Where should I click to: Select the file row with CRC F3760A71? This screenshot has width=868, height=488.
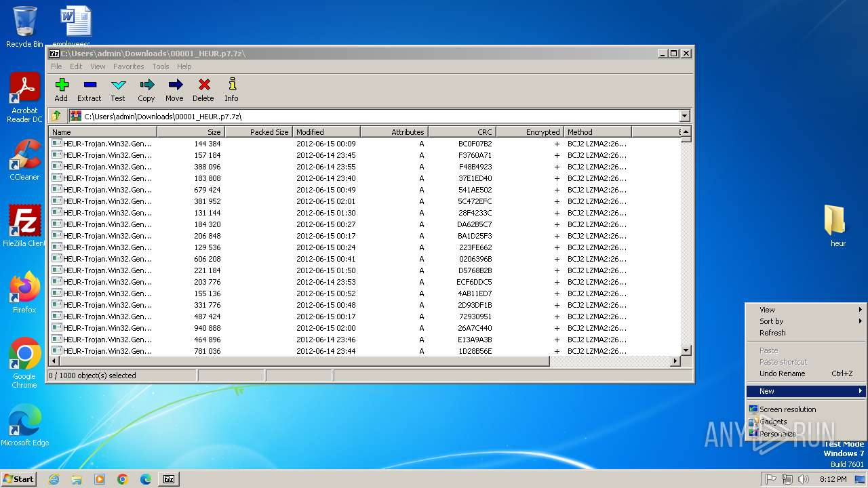coord(365,155)
